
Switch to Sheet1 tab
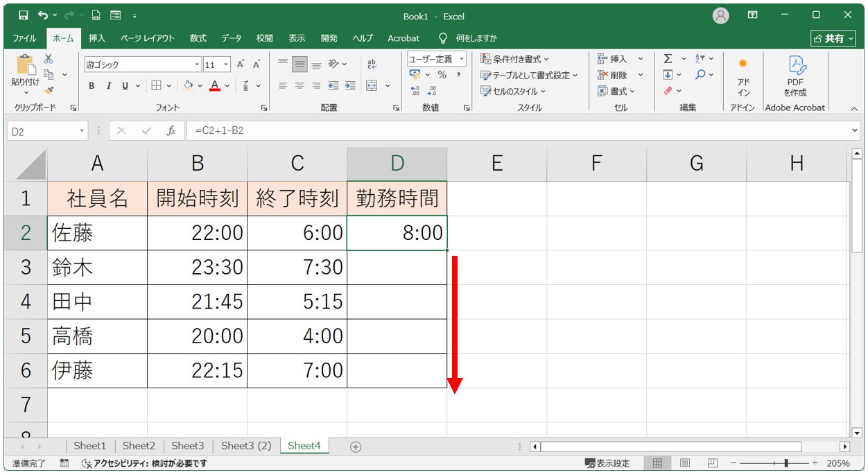(x=90, y=446)
